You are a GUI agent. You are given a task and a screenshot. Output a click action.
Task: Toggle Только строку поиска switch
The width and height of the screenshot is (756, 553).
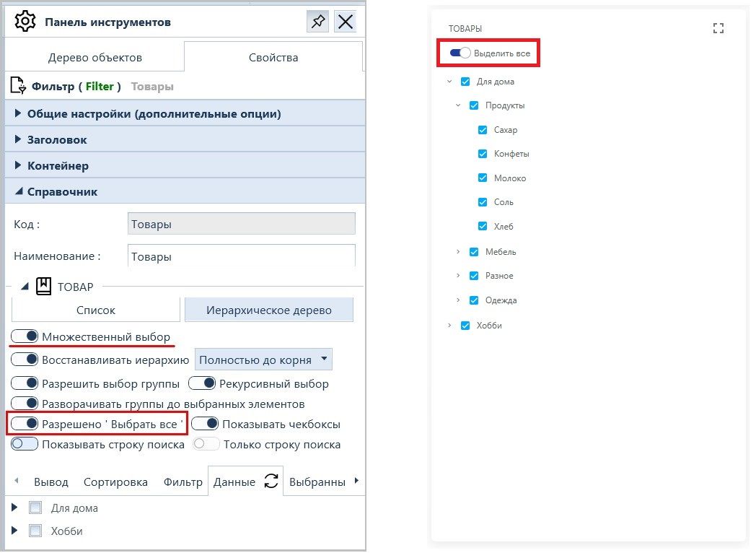point(206,444)
